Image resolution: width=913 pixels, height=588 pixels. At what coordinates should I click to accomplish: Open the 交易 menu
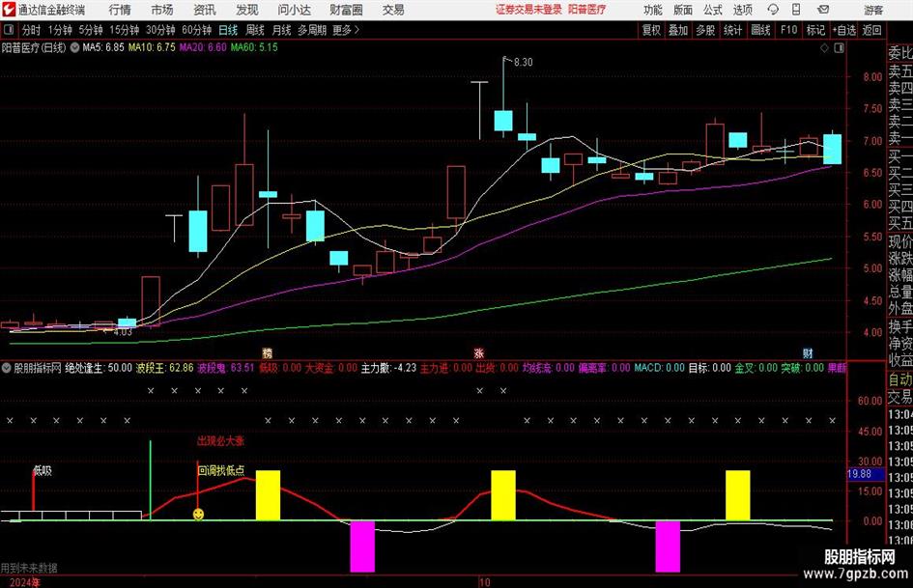click(x=393, y=10)
